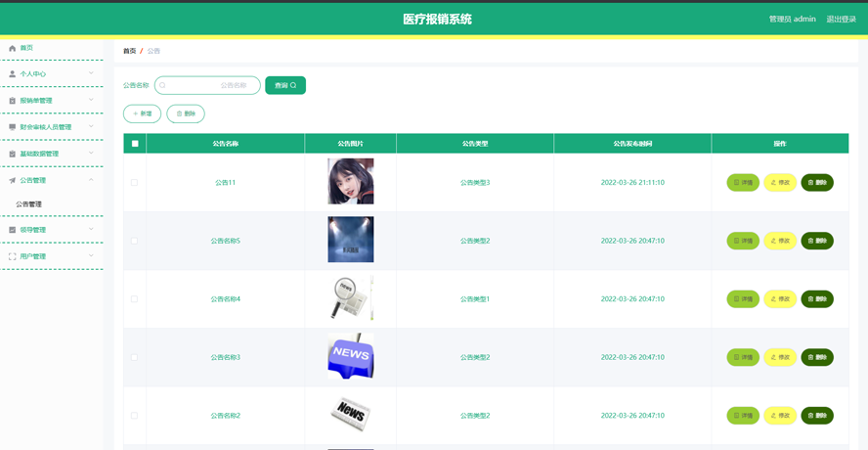Viewport: 868px width, 450px height.
Task: Open the 首页 sidebar menu item
Action: tap(52, 48)
